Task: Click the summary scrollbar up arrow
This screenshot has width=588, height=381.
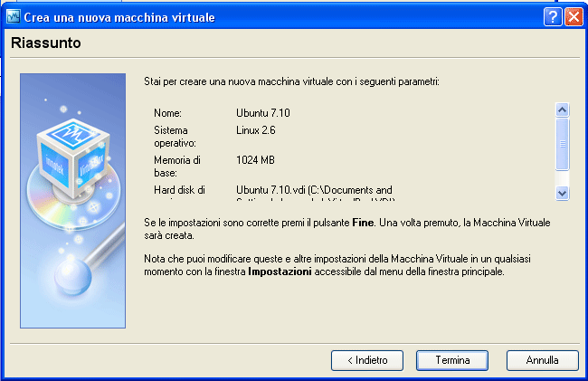Action: pos(562,110)
